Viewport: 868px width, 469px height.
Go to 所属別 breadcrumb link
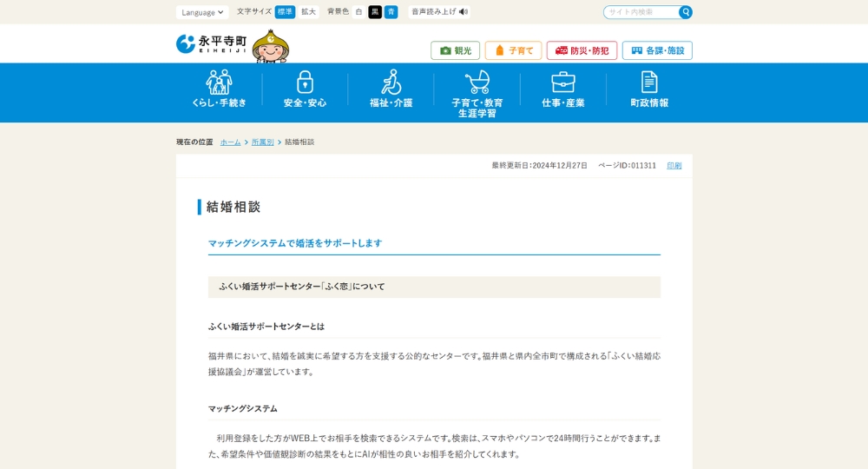262,142
